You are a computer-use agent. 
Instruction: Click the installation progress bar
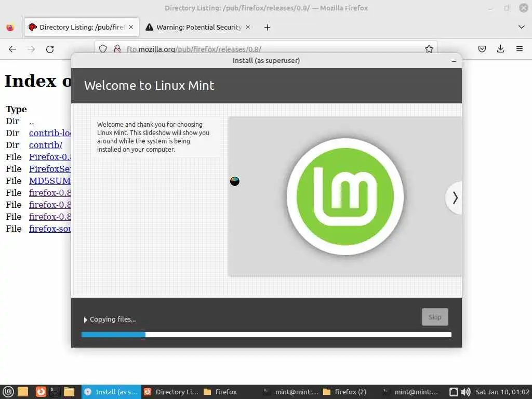[x=267, y=335]
